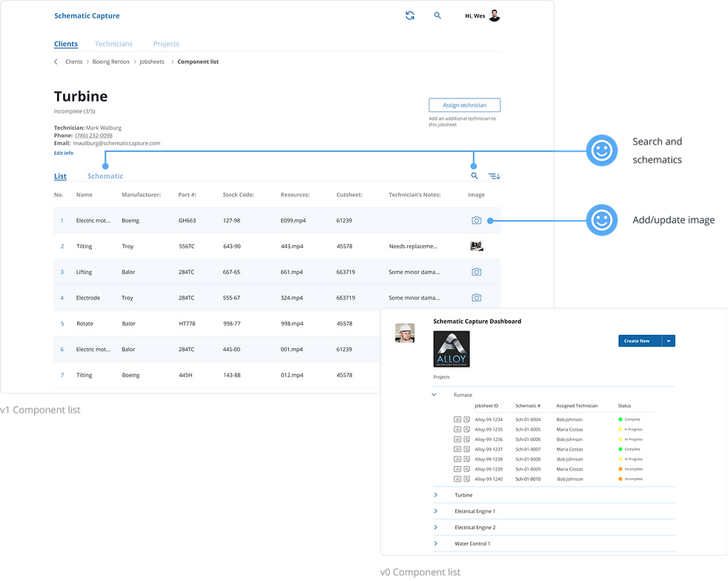The height and width of the screenshot is (581, 728).
Task: Open the Schematic view tab
Action: coord(105,176)
